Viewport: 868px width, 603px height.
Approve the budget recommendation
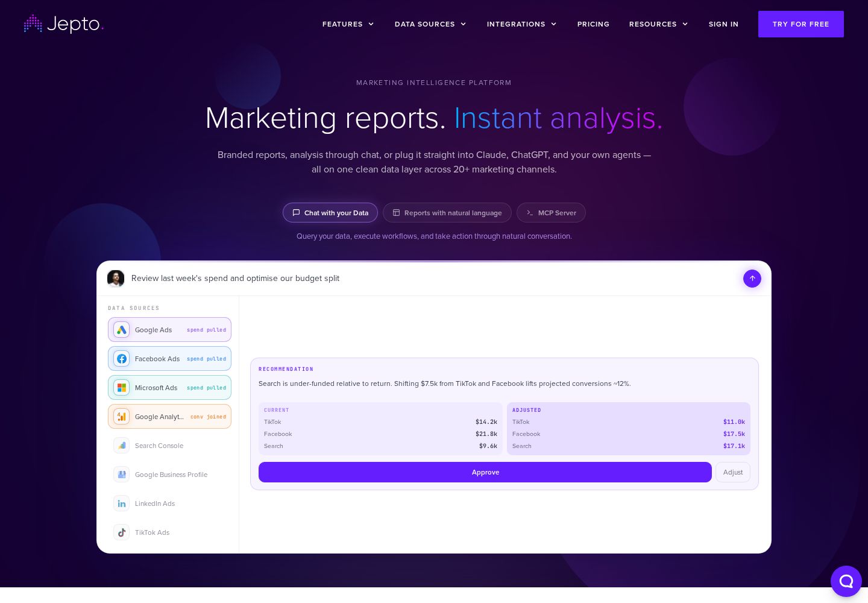485,472
